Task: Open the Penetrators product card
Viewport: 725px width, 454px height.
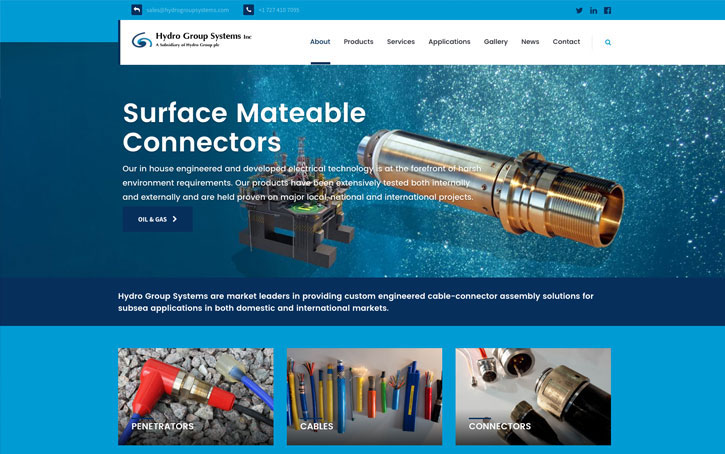Action: point(196,397)
